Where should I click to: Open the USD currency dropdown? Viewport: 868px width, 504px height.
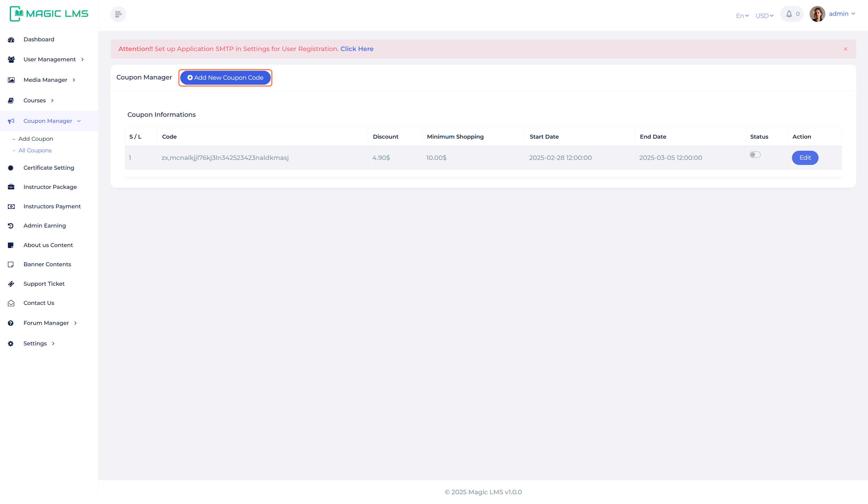point(764,16)
